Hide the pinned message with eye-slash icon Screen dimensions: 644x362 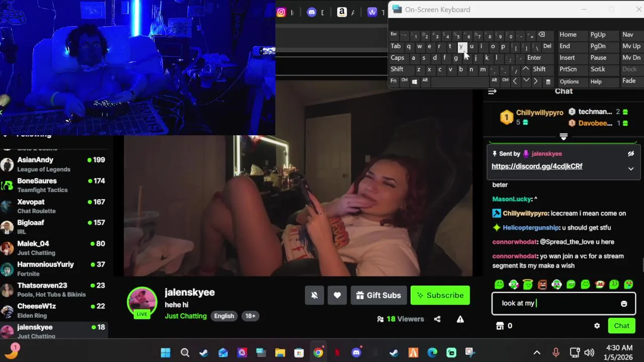[x=631, y=154]
